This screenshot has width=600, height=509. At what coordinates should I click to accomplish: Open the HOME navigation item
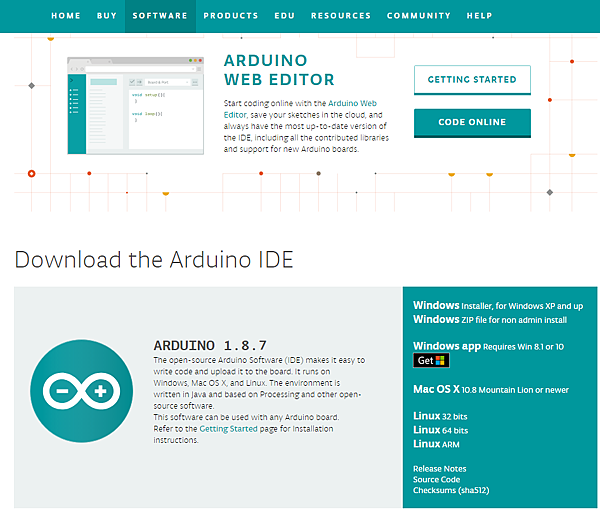click(x=66, y=16)
